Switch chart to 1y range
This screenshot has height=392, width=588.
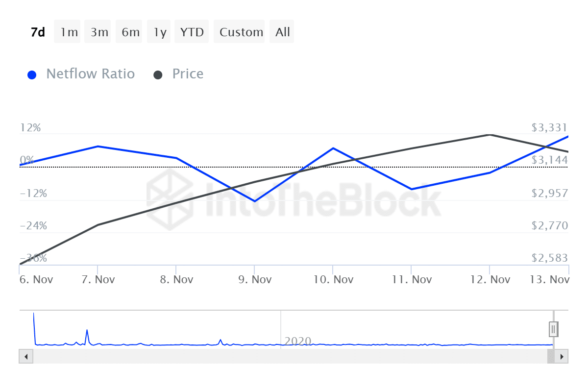coord(160,32)
